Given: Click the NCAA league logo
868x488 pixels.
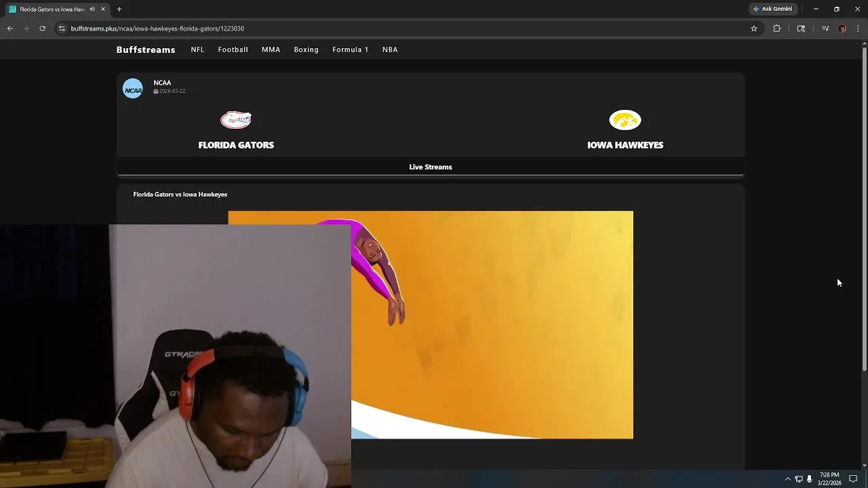Looking at the screenshot, I should click(133, 89).
